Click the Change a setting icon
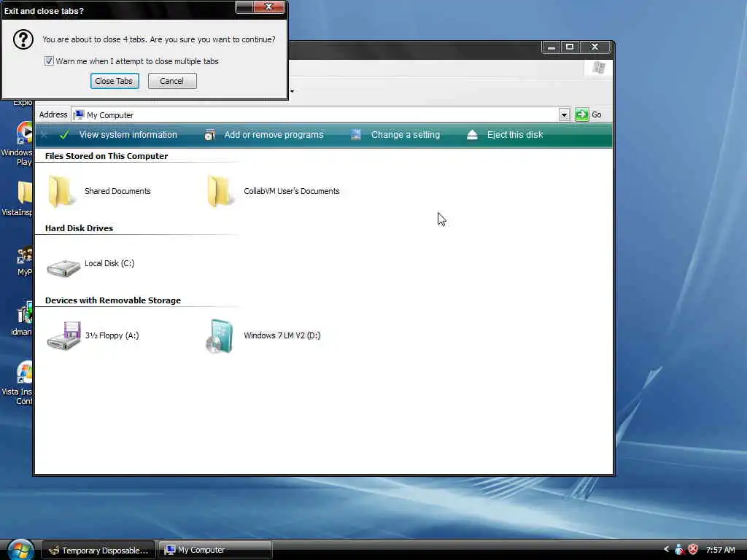Image resolution: width=747 pixels, height=560 pixels. [356, 135]
